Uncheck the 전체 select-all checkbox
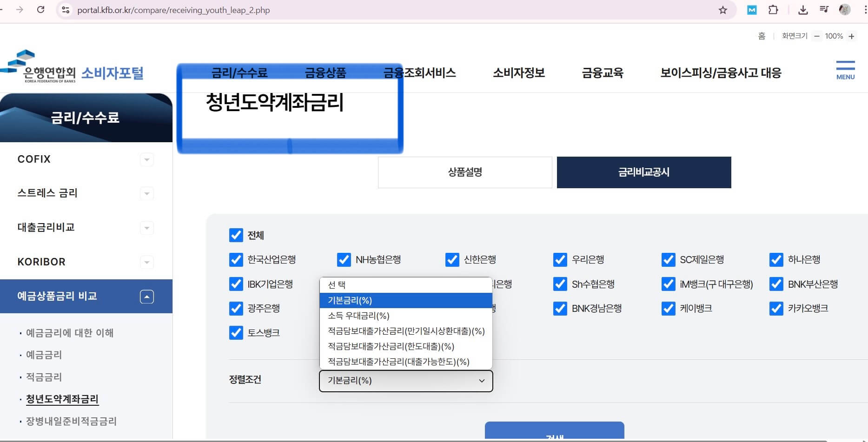 point(236,236)
